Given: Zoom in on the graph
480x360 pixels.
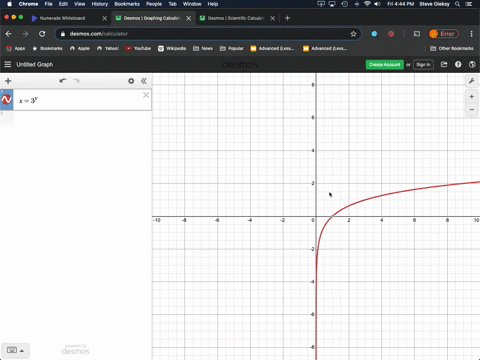Looking at the screenshot, I should (x=471, y=97).
